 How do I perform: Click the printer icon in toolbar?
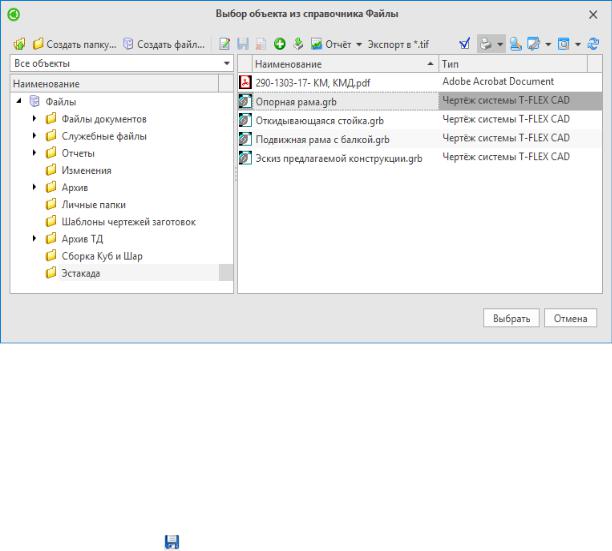485,44
